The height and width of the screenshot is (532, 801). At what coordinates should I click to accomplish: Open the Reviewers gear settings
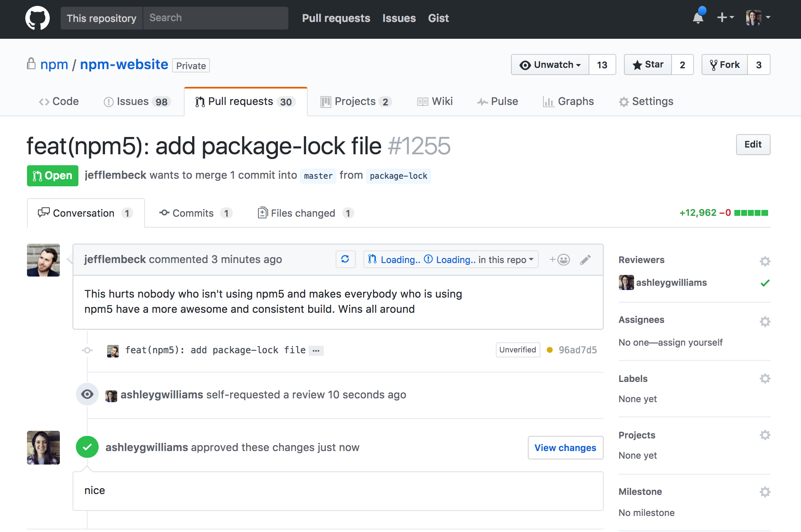pos(765,261)
